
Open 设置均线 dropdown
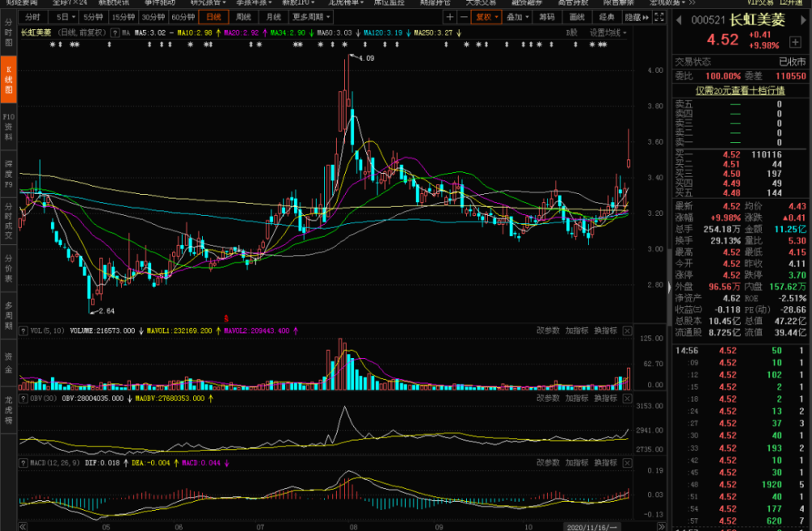tap(608, 32)
